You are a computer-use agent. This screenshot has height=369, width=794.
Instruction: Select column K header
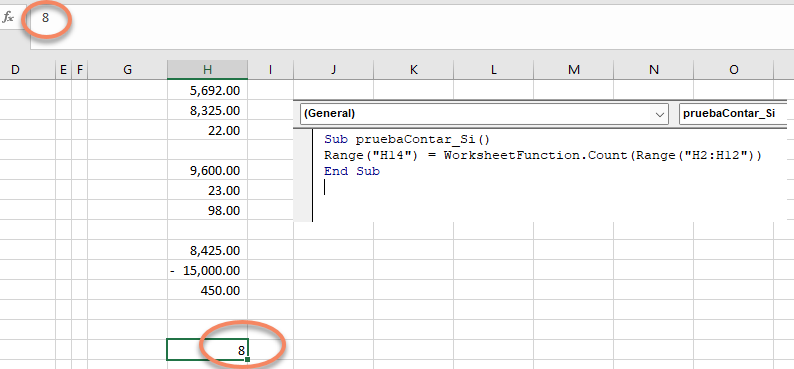413,70
